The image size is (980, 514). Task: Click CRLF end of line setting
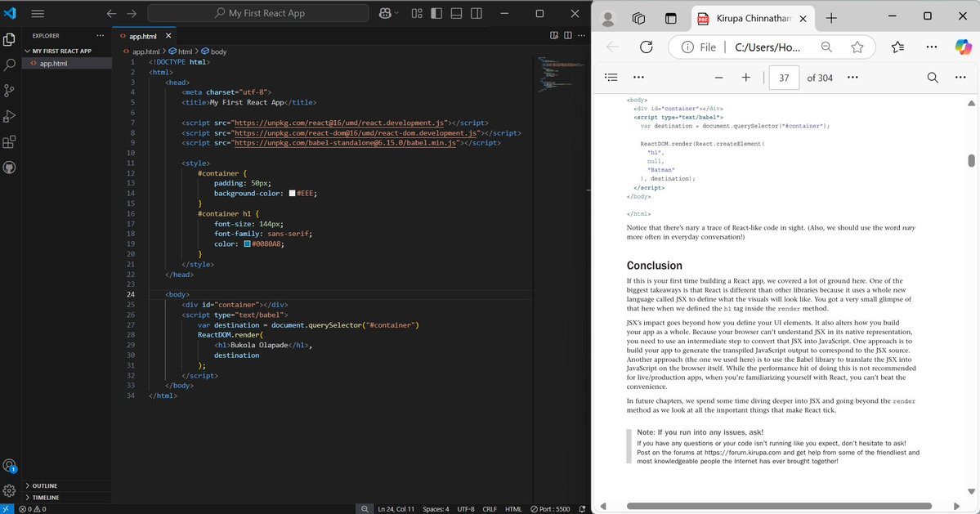pyautogui.click(x=490, y=509)
